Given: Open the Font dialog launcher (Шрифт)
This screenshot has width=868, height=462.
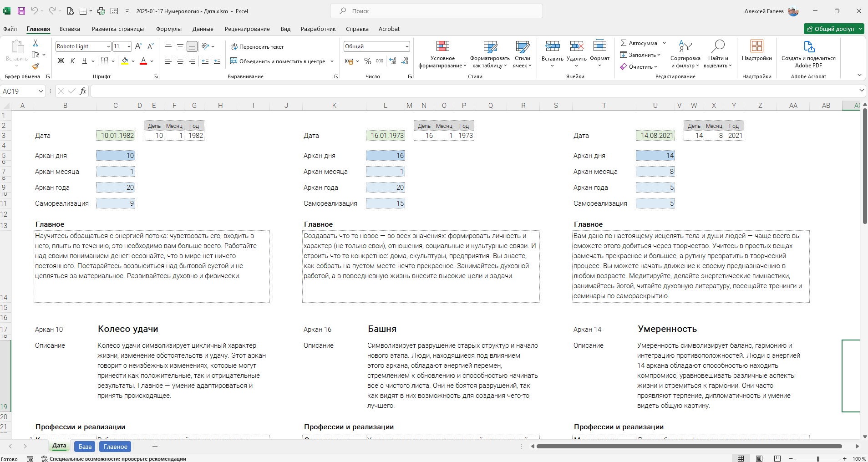Looking at the screenshot, I should coord(156,76).
